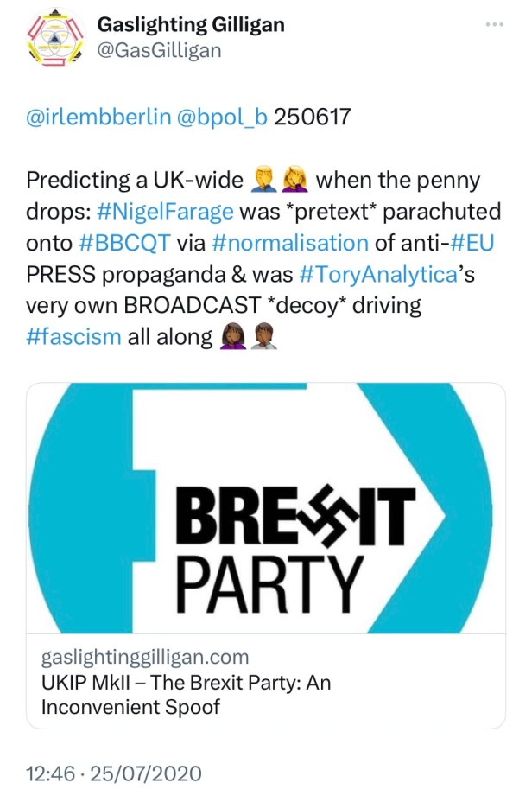Click the #EU hashtag
The height and width of the screenshot is (802, 532).
pos(473,244)
